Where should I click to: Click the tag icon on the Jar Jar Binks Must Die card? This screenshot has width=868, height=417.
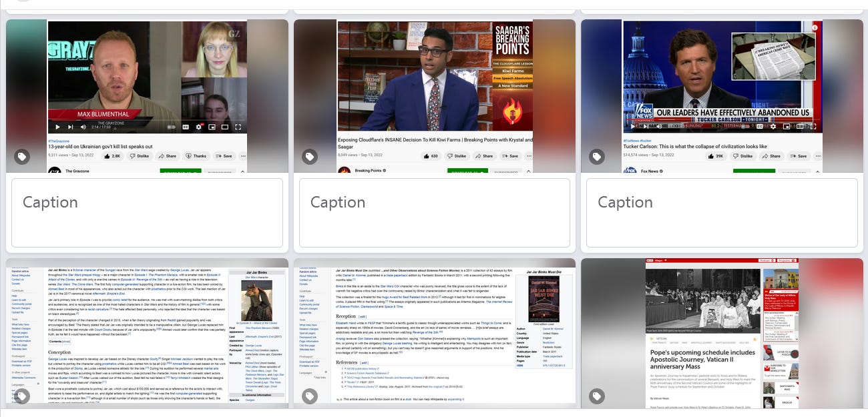pos(309,397)
